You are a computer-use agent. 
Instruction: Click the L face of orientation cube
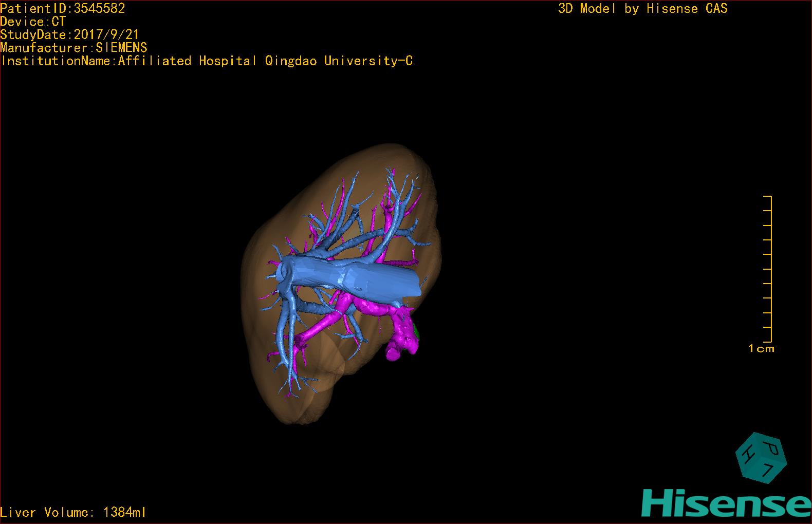(769, 469)
